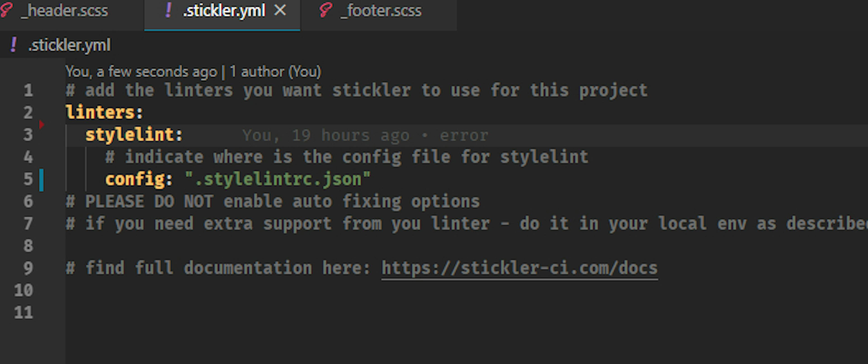Click the YAML exclamation icon on the .stickler.yml tab
The width and height of the screenshot is (868, 364).
coord(168,10)
